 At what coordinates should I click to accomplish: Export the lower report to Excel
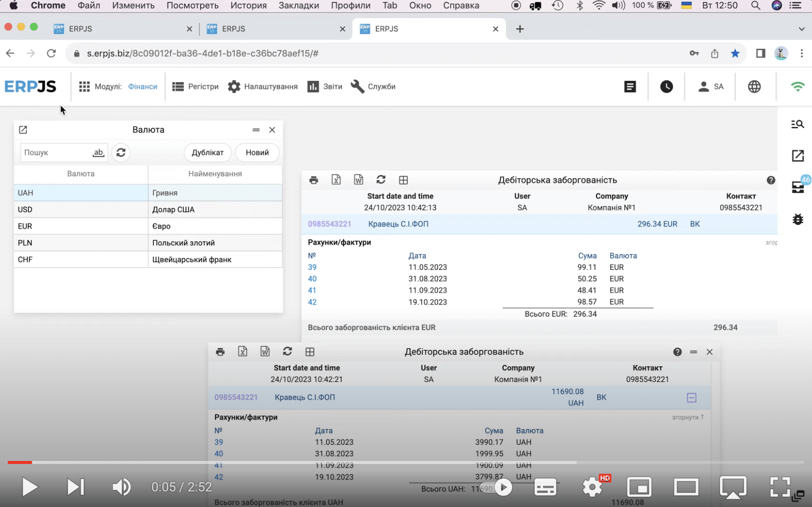(x=243, y=351)
